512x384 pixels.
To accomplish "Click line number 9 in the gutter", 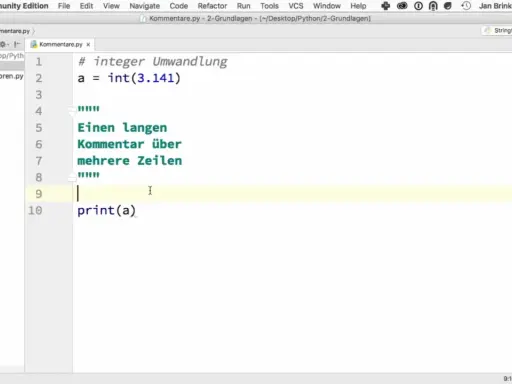I will click(x=39, y=194).
